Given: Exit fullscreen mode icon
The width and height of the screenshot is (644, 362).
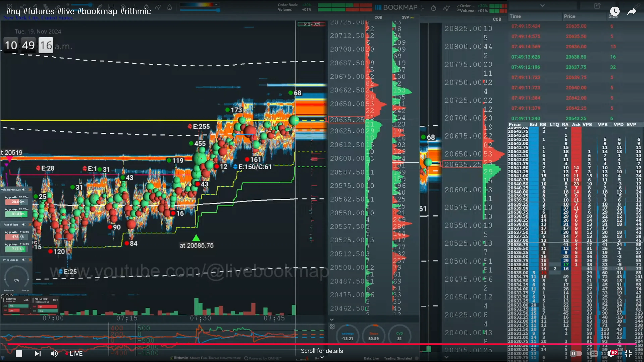Looking at the screenshot, I should [x=628, y=353].
